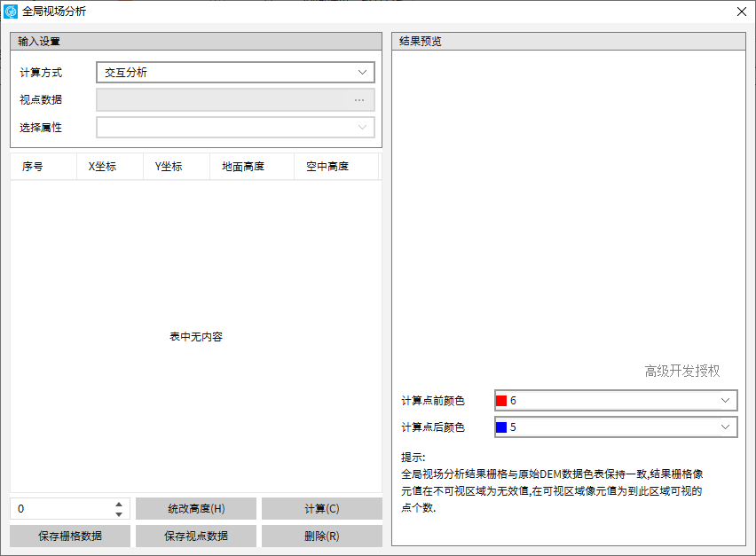Close the 全局视场分析 dialog

(741, 12)
